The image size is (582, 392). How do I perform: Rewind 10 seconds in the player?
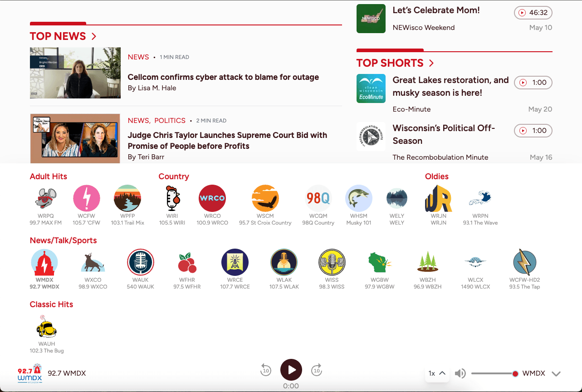coord(266,370)
